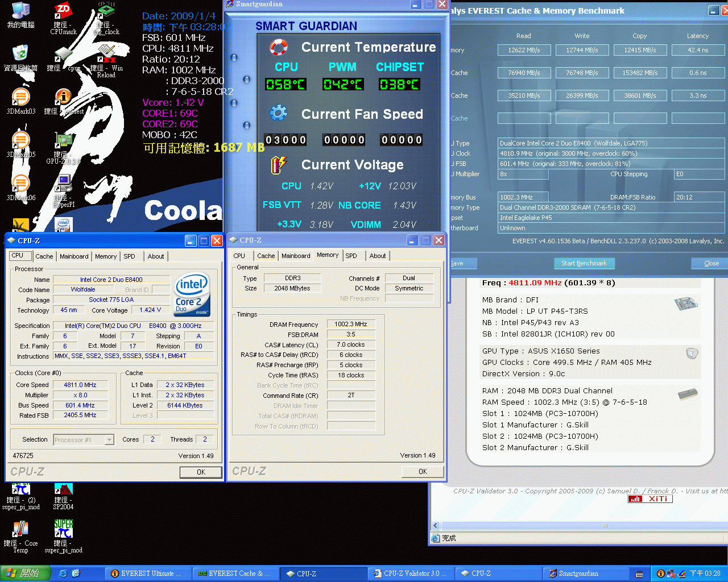Screen dimensions: 728x582
Task: Open About tab in left CPU-Z window
Action: pos(156,256)
